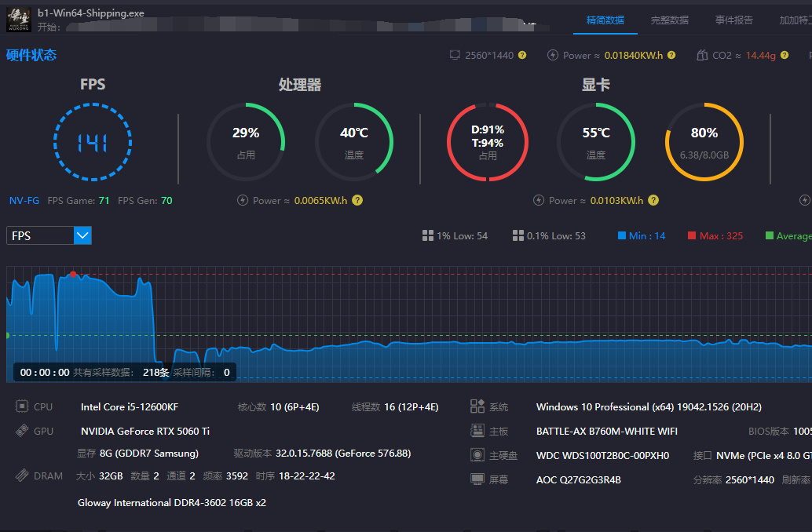Click the FPS 141 dashed gauge
This screenshot has height=532, width=812.
93,142
